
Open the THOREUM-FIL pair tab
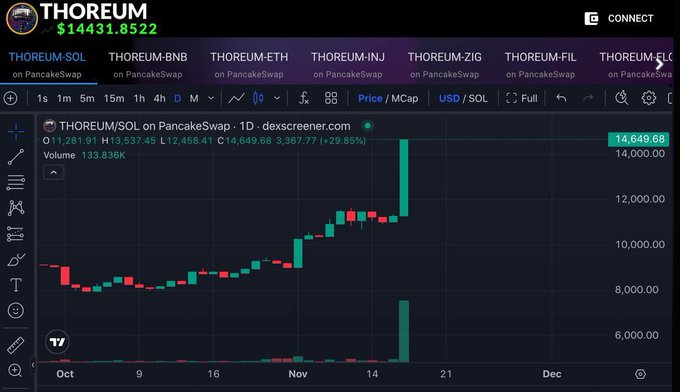point(540,65)
